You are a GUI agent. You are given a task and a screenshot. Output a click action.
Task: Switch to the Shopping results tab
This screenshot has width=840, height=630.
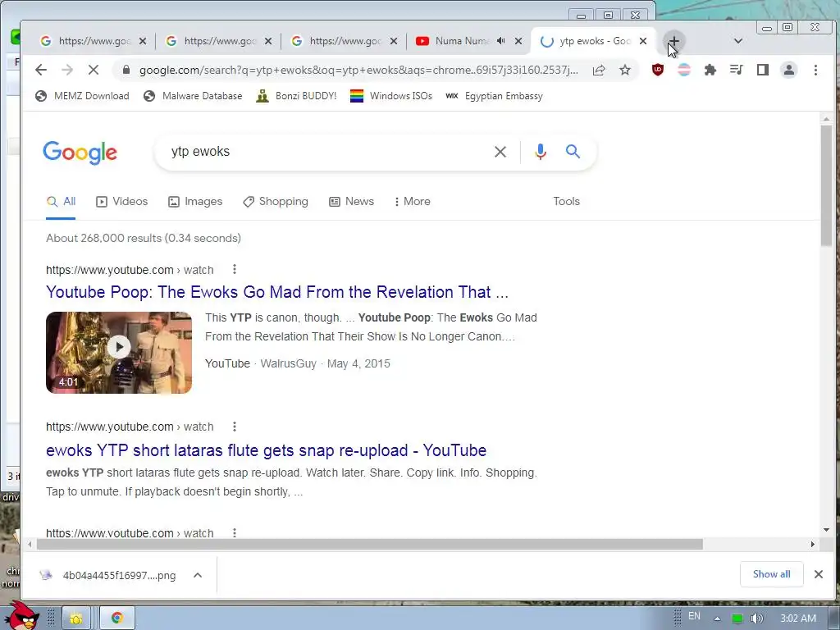276,202
